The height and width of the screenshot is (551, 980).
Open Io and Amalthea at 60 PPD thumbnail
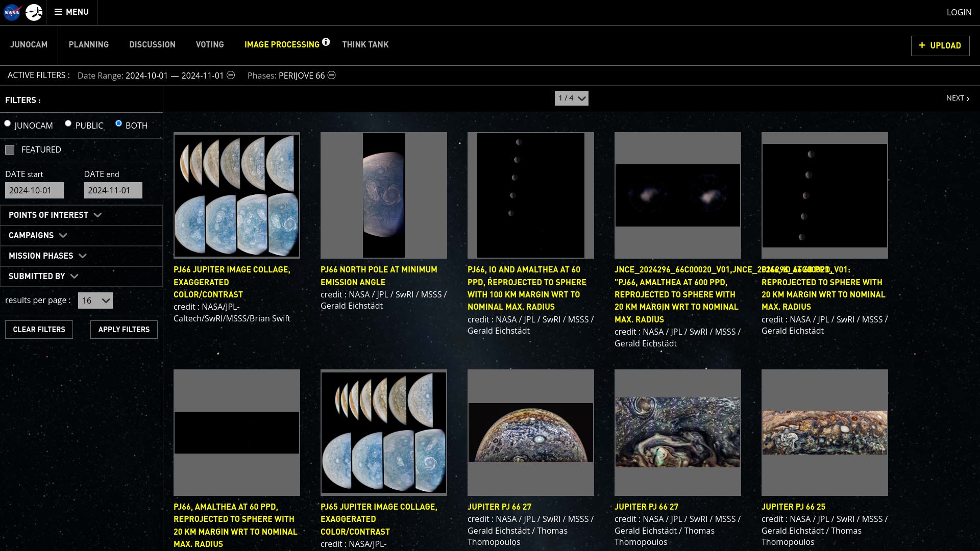tap(531, 195)
